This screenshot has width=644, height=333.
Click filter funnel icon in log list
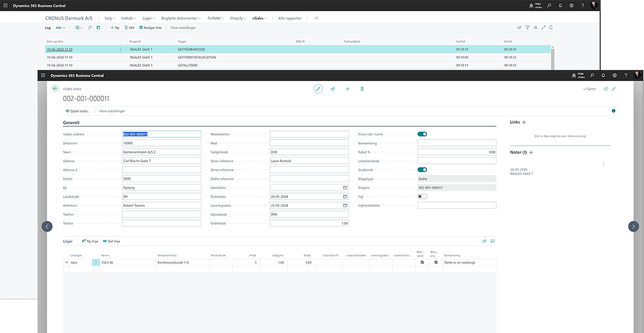[527, 27]
